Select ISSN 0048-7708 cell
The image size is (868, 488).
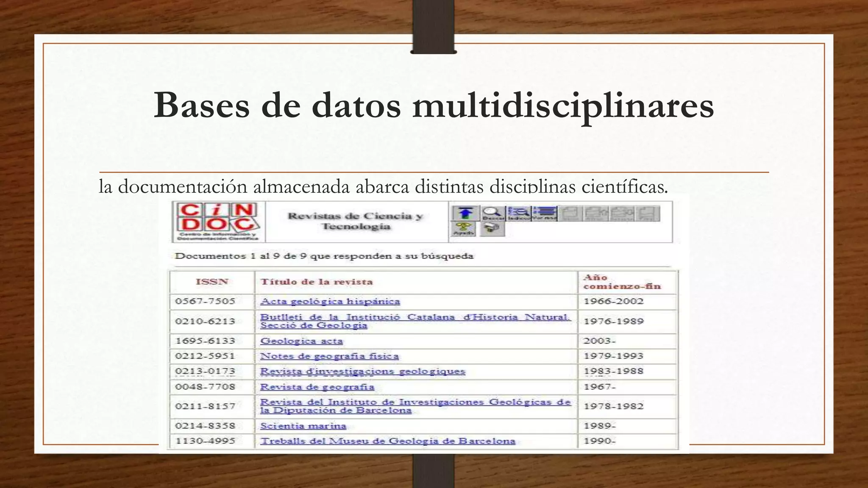click(x=212, y=387)
